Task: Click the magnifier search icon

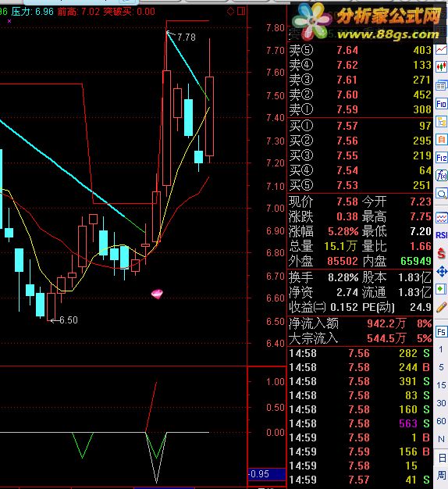Action: click(441, 194)
